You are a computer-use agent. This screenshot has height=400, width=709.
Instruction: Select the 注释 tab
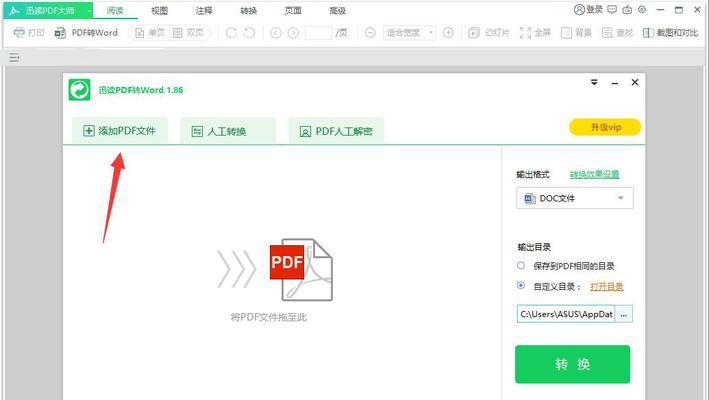(204, 10)
